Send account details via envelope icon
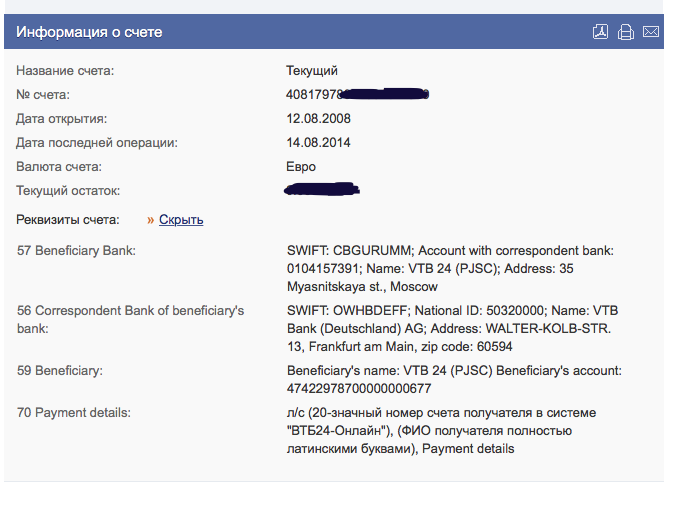 point(651,32)
